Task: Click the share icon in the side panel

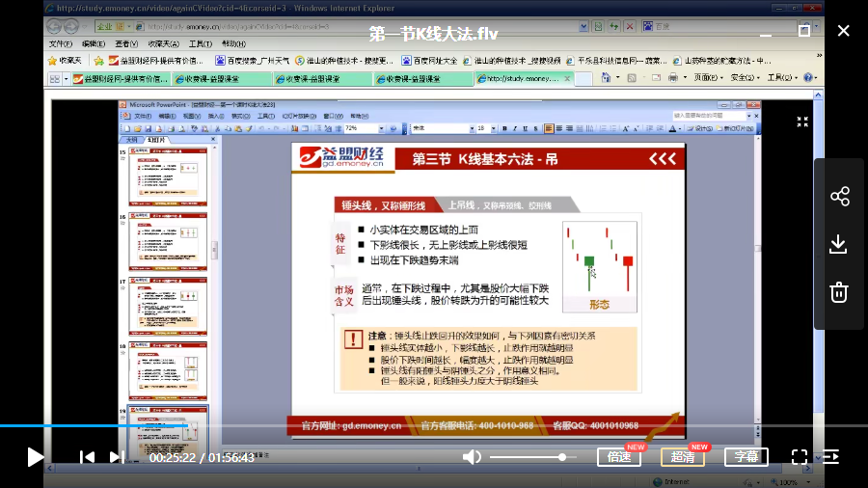Action: [x=839, y=197]
